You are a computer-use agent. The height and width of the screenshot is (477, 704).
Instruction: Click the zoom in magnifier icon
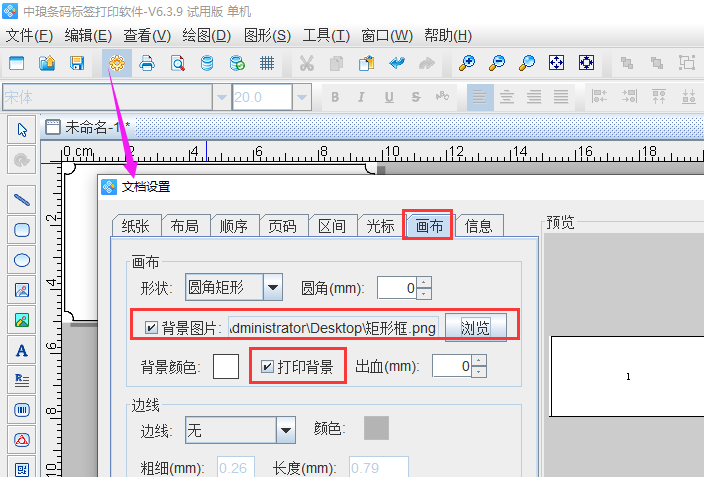(466, 63)
